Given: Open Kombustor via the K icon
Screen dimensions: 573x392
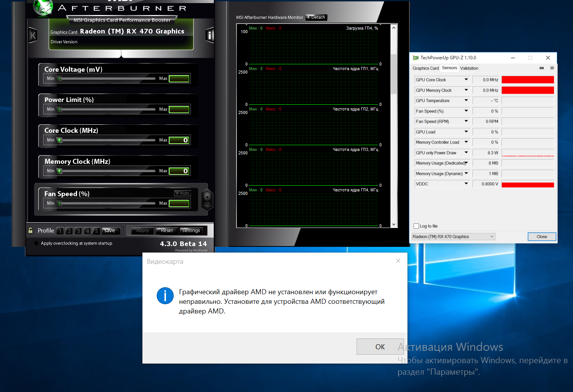Looking at the screenshot, I should 33,36.
